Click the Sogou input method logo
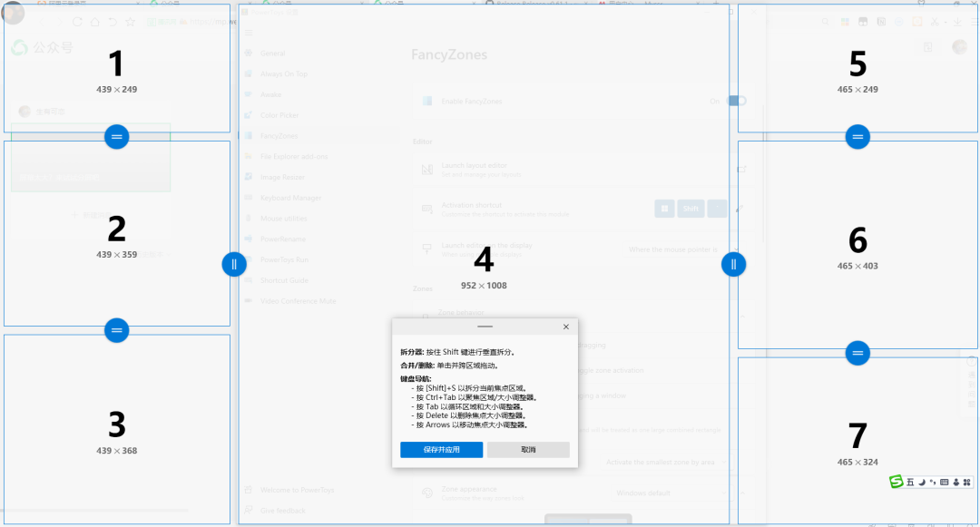 [897, 482]
